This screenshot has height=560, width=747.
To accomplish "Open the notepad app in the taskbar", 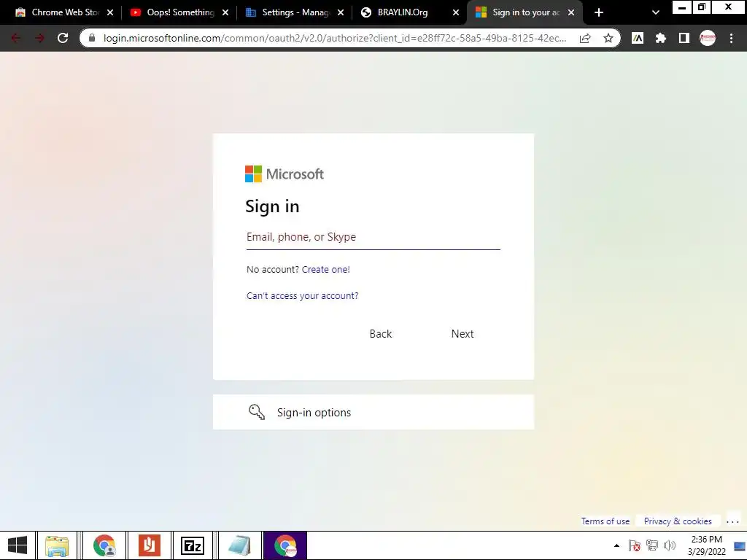I will (239, 545).
